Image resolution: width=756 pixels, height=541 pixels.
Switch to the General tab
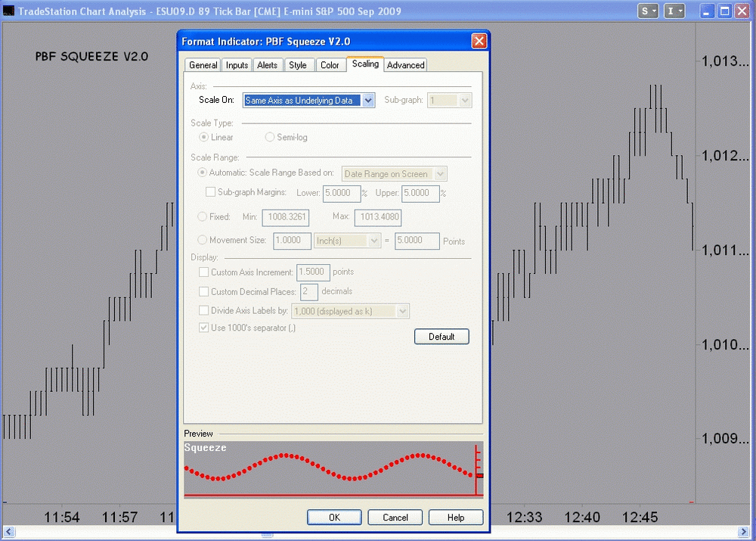pyautogui.click(x=203, y=65)
